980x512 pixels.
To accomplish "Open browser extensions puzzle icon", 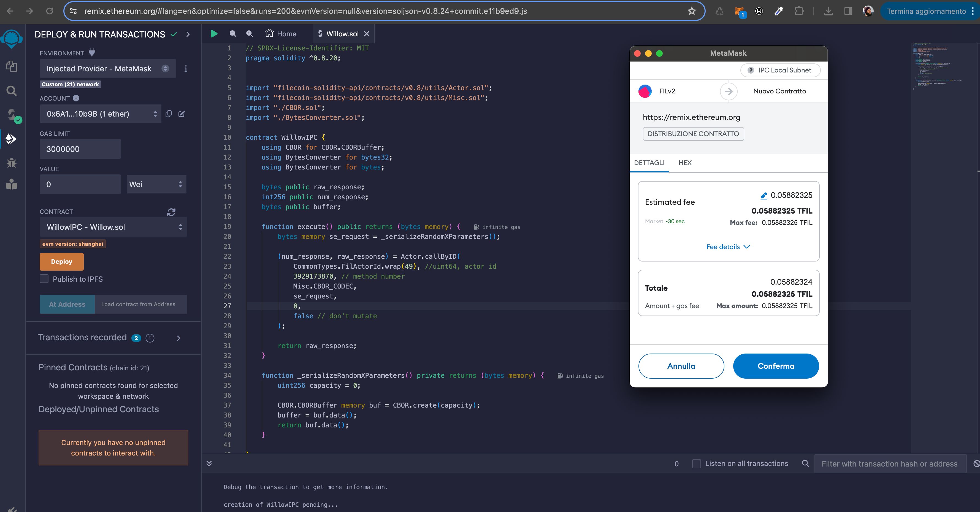I will click(799, 11).
